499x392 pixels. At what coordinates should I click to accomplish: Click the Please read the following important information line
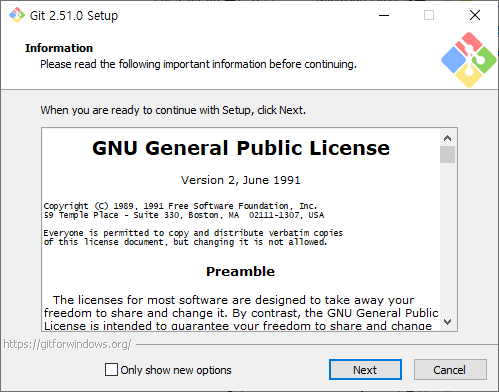coord(198,64)
